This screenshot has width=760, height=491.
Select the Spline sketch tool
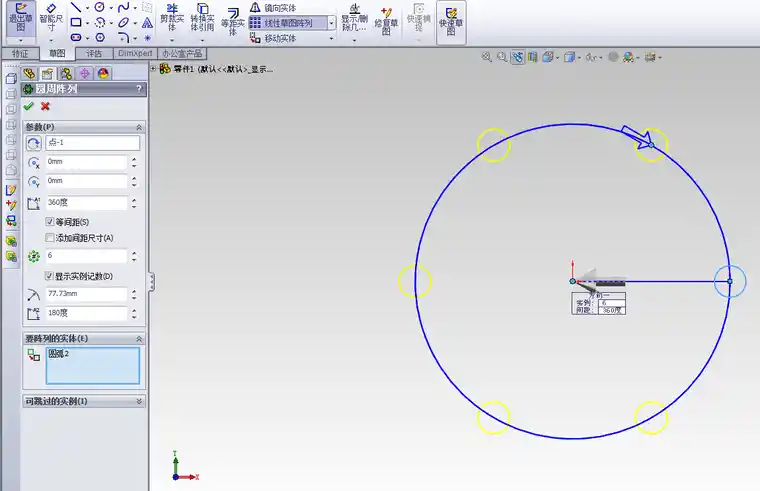pos(124,7)
